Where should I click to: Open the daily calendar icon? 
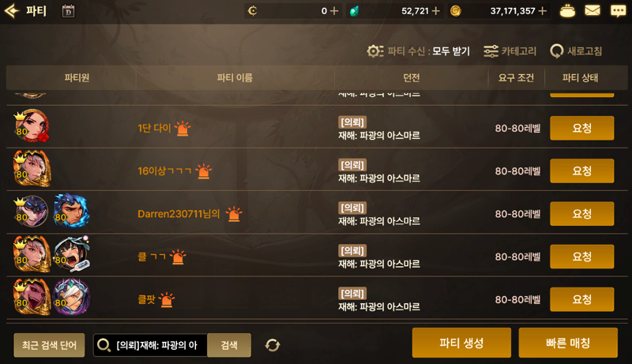click(x=68, y=11)
